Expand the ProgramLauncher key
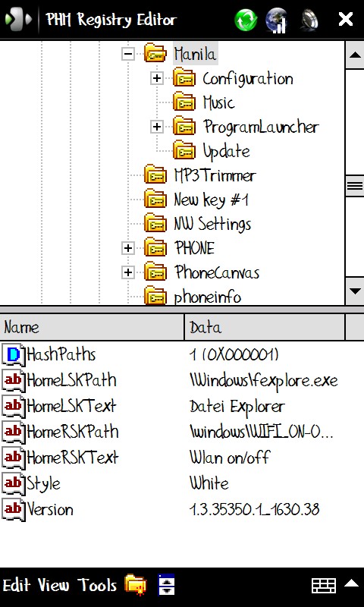Screen dimensions: 364x607 coord(157,127)
